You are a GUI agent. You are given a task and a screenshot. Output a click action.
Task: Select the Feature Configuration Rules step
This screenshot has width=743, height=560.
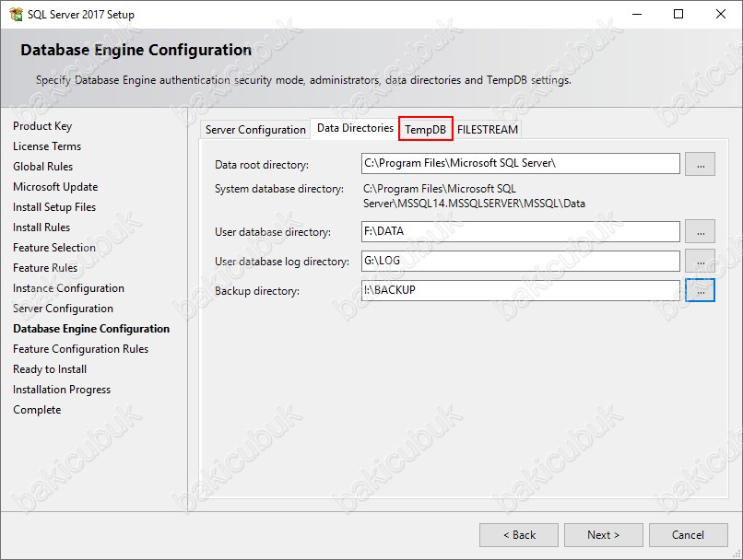click(80, 349)
